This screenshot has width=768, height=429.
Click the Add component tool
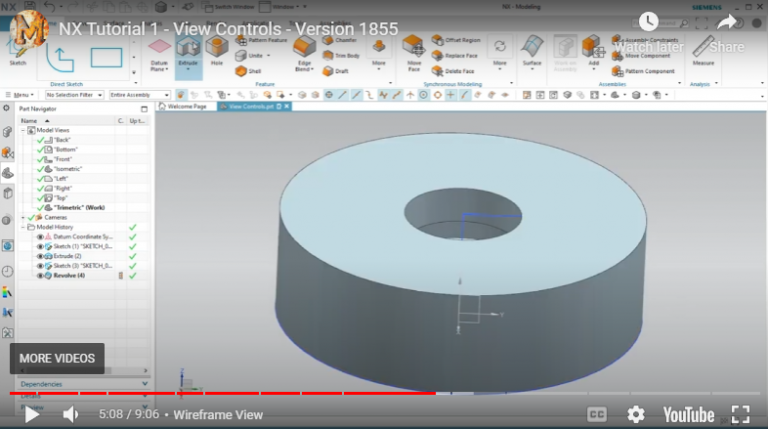click(x=593, y=51)
